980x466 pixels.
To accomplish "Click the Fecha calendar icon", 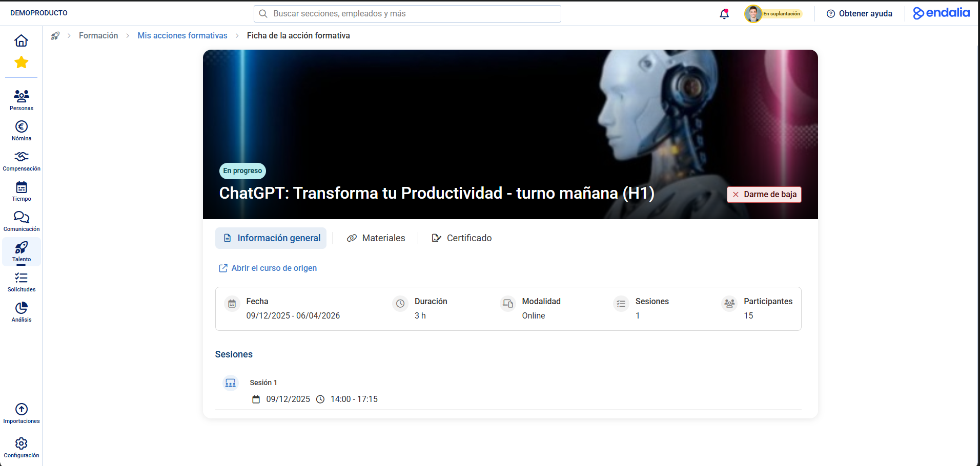I will click(x=232, y=304).
